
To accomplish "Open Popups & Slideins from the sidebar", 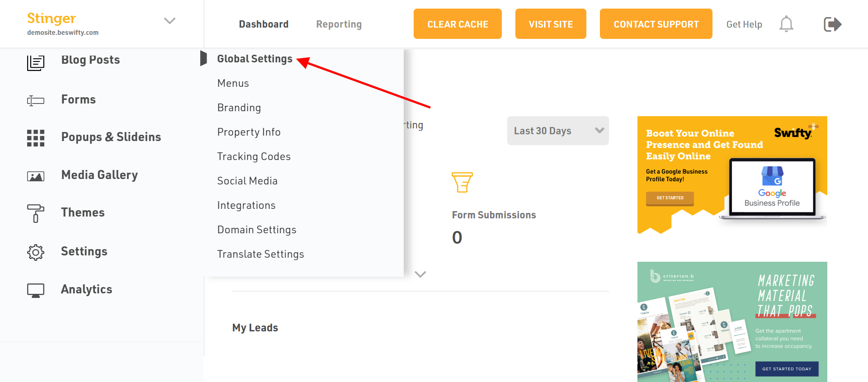I will pos(111,137).
